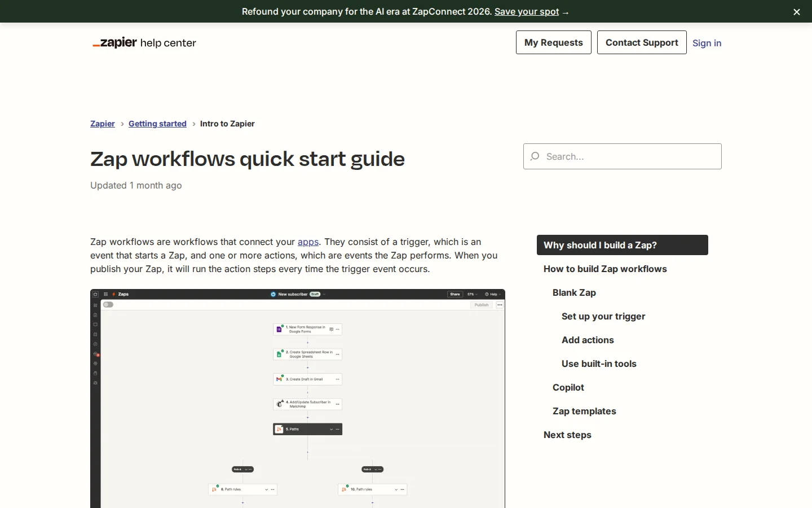This screenshot has width=812, height=508.
Task: Click the Paths icon on step 5
Action: [x=279, y=430]
